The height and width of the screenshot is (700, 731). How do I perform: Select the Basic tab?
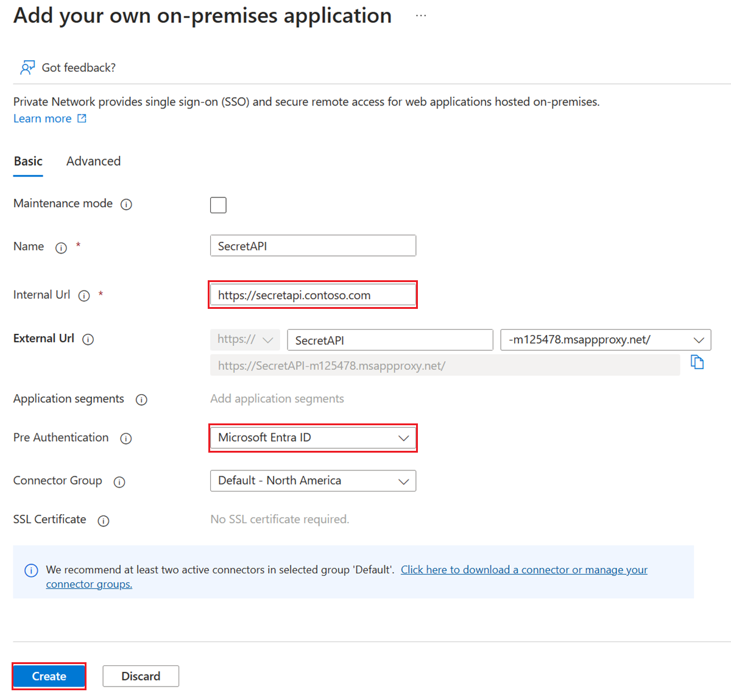pos(27,161)
